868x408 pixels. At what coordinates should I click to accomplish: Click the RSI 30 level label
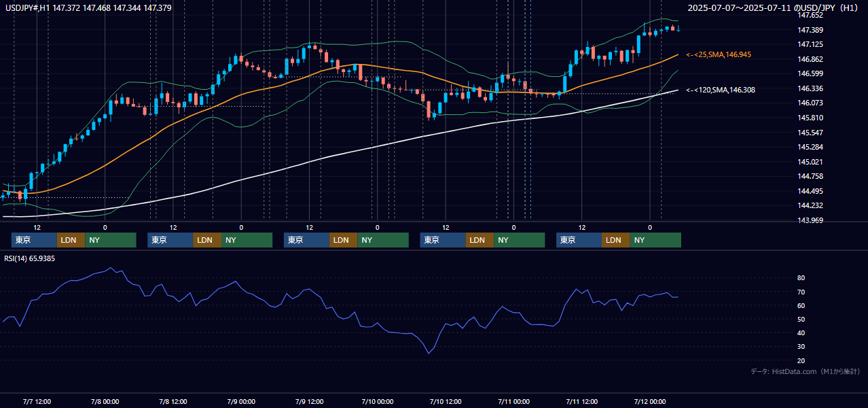801,347
